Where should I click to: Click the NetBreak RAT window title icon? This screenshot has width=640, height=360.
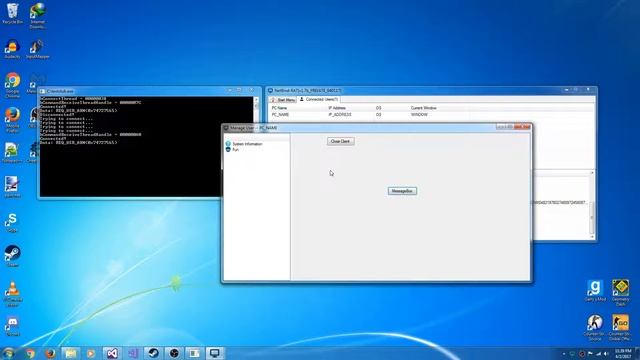tap(270, 90)
